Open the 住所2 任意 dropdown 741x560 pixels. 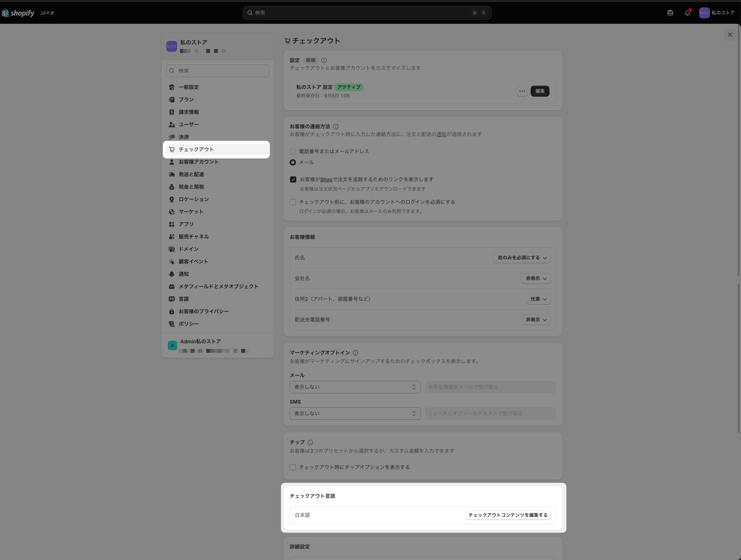tap(538, 299)
